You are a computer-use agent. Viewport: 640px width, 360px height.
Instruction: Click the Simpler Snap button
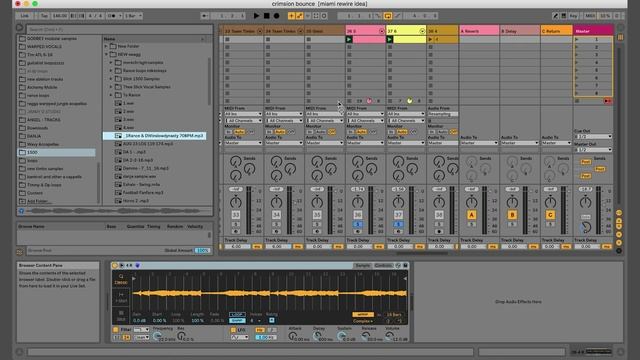(x=237, y=320)
